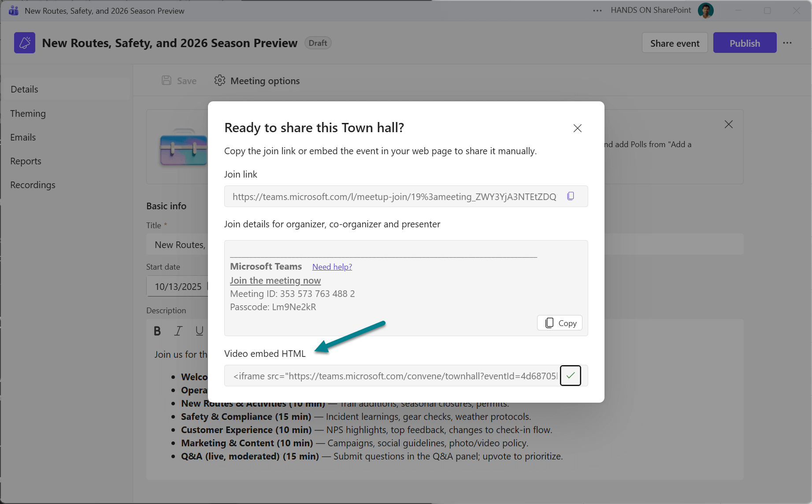This screenshot has height=504, width=812.
Task: Go to the Reports section
Action: pyautogui.click(x=26, y=161)
